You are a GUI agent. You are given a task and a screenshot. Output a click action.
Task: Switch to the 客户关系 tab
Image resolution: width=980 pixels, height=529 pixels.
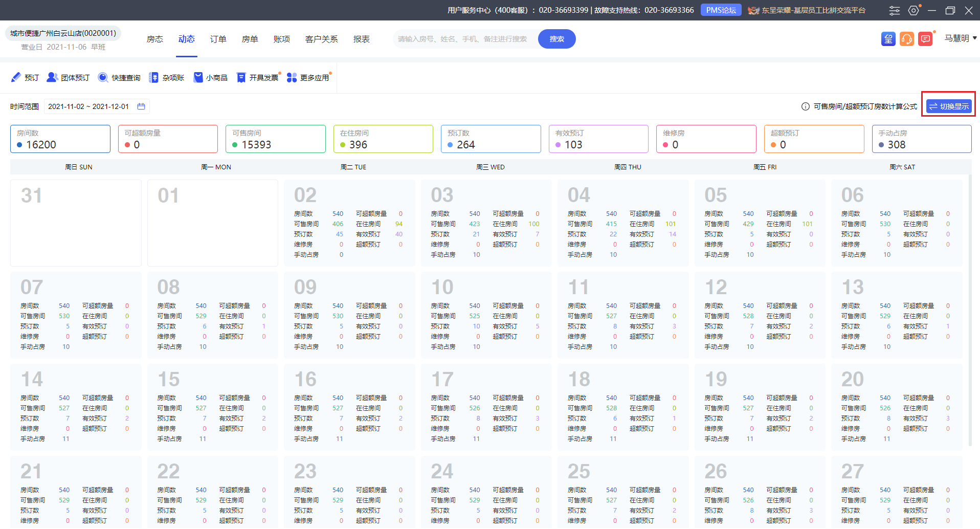322,39
